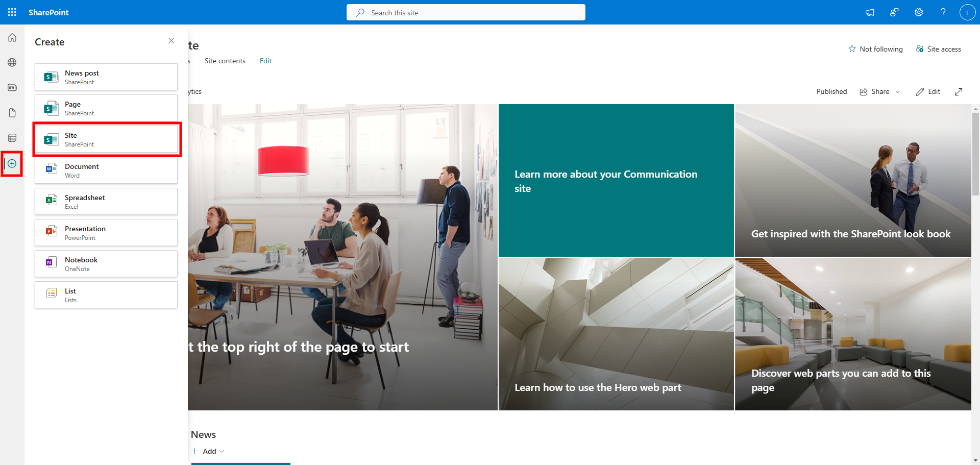Open Learn how to use Hero web part tile
This screenshot has height=465, width=980.
coord(616,334)
